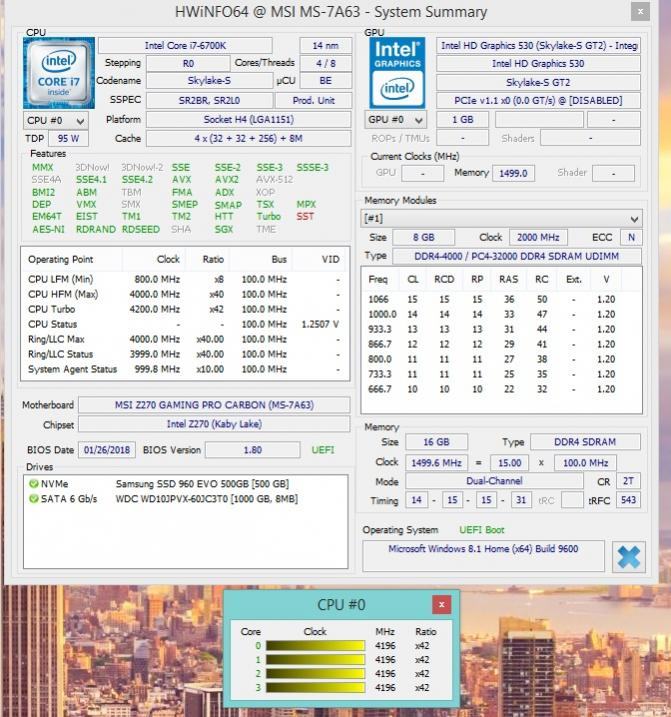Click the Skylake-S codename field

pos(209,81)
